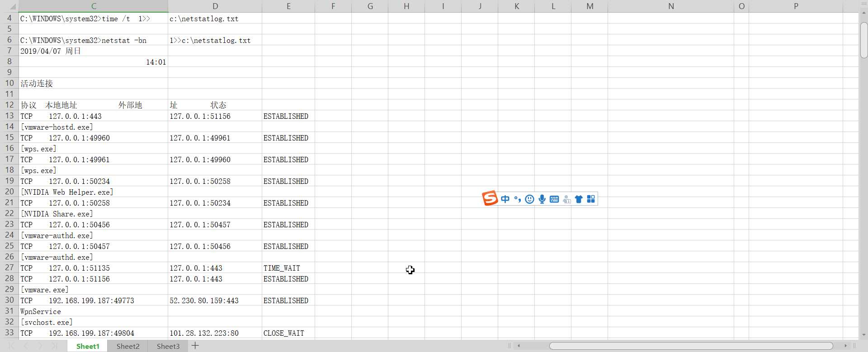Select cell '52.230.80.159:443'

(215, 300)
